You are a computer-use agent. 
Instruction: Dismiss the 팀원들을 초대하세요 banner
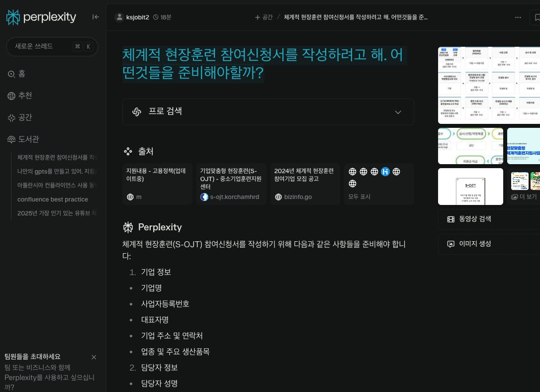point(93,357)
